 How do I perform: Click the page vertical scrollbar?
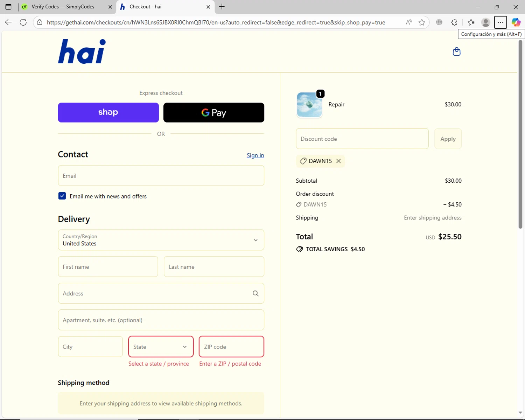[x=520, y=134]
